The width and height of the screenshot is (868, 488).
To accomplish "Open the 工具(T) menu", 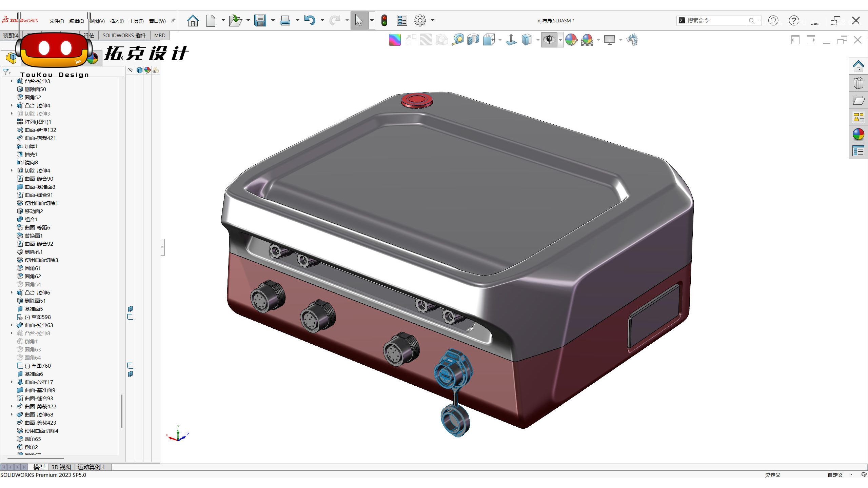I will click(136, 21).
